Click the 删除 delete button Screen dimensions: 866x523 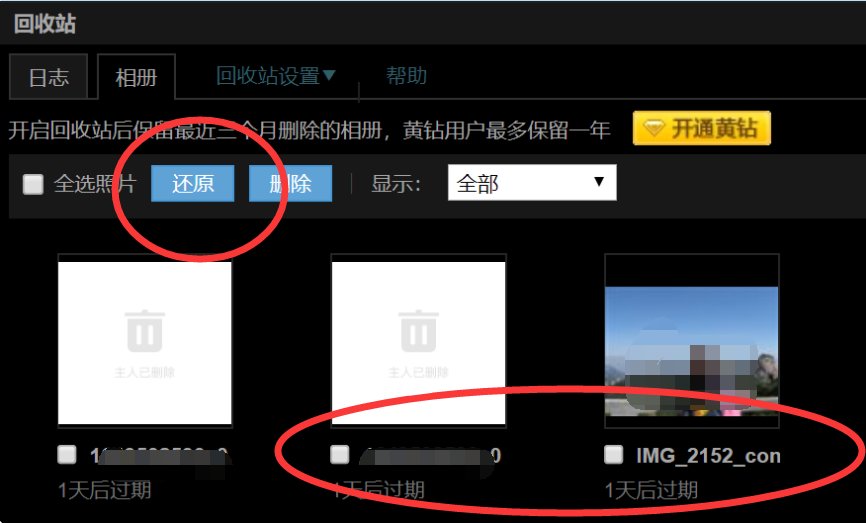tap(291, 183)
